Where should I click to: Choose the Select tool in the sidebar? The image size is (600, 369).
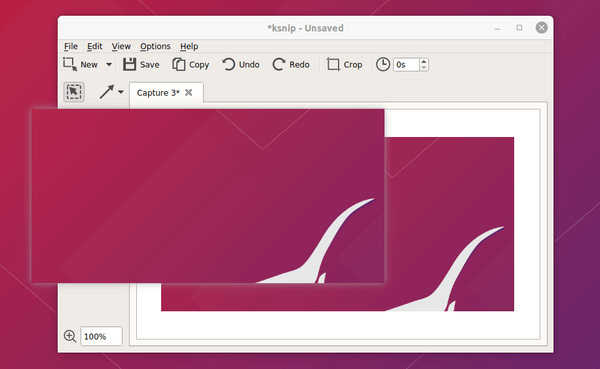tap(74, 92)
